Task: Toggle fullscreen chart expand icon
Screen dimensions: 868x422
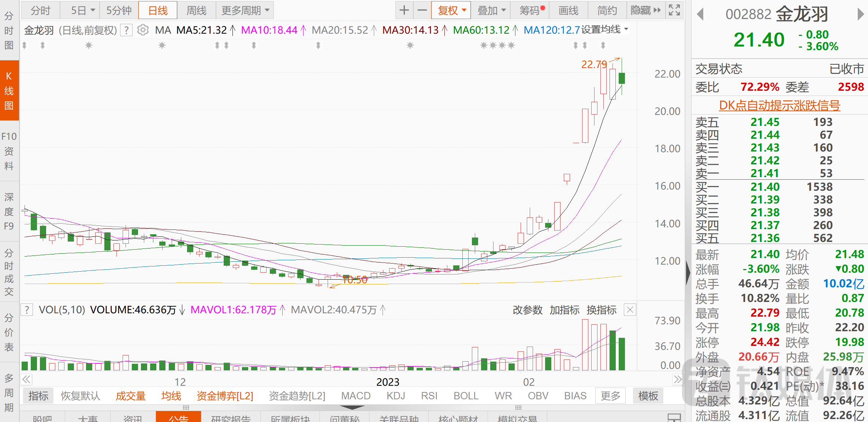Action: (x=674, y=10)
